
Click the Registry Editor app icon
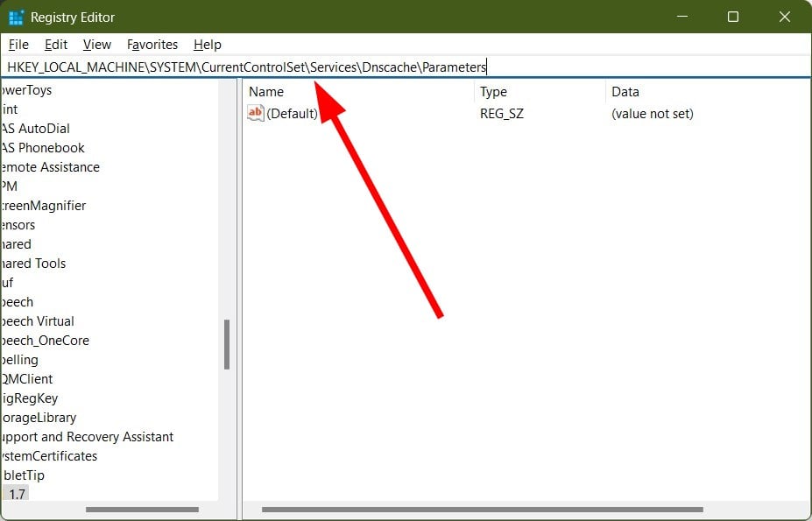tap(16, 18)
